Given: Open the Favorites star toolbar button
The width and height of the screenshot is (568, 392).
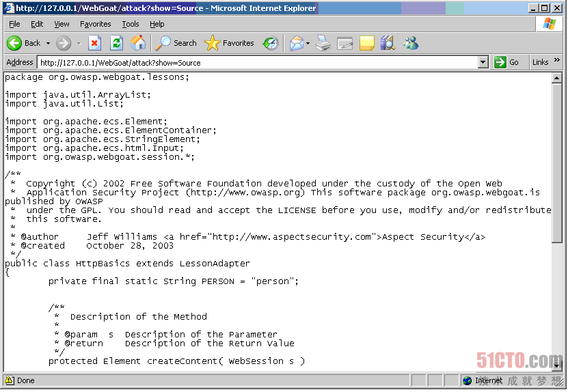Looking at the screenshot, I should pos(229,44).
